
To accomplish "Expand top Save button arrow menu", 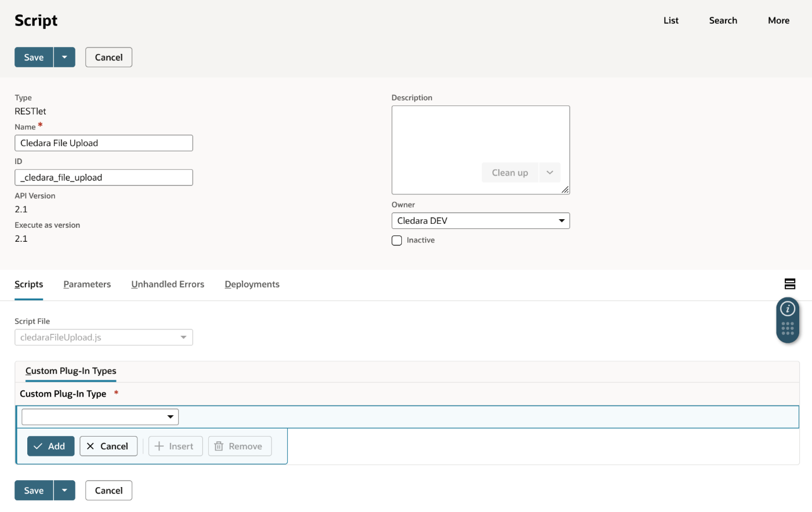I will point(64,57).
